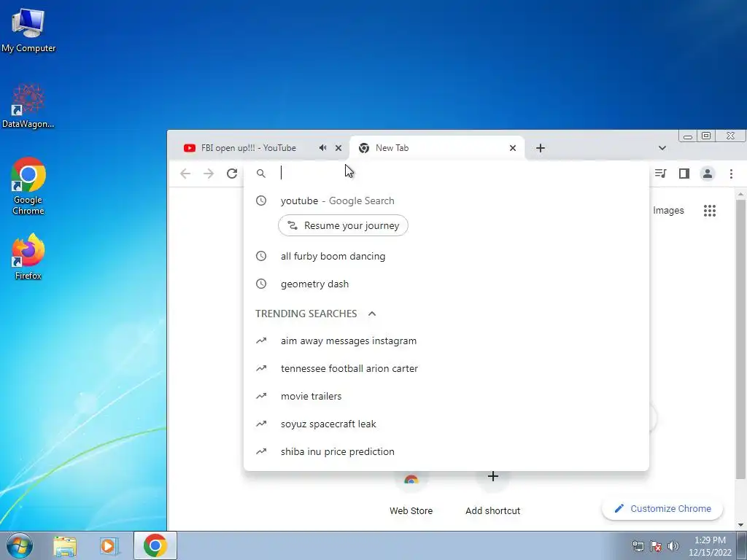
Task: Open the profile avatar menu
Action: (708, 174)
